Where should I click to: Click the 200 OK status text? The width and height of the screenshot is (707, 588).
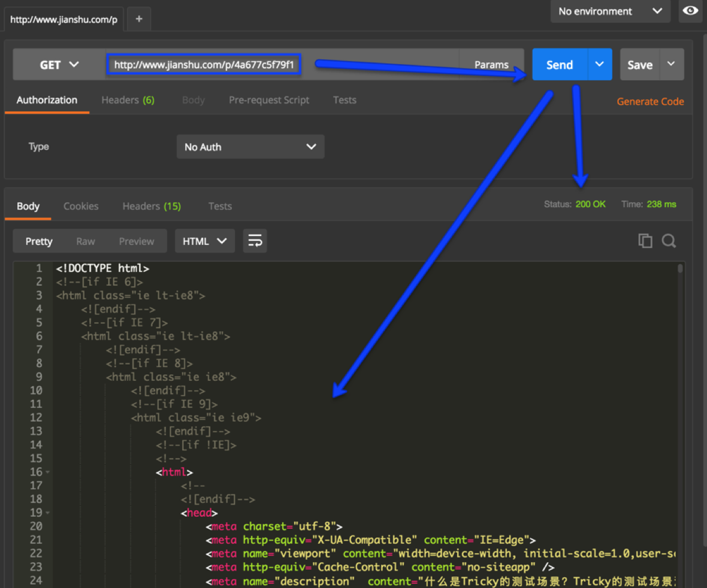click(590, 204)
